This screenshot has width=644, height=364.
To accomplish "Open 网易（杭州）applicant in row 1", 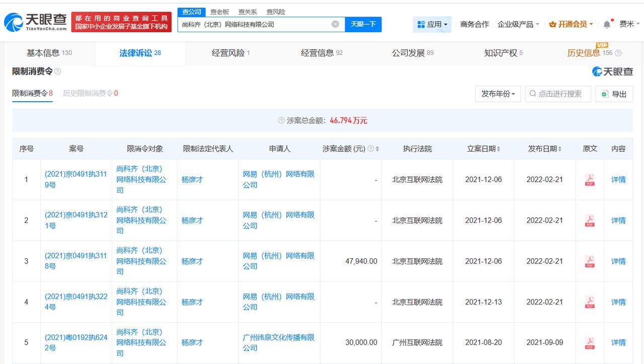I will 279,179.
